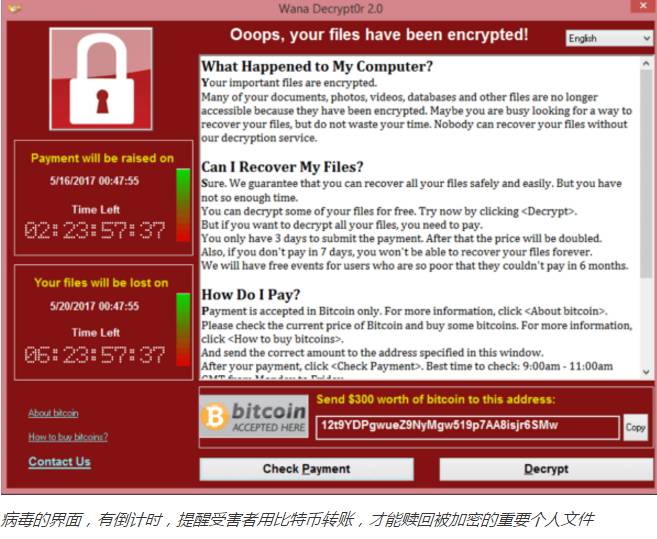
Task: Click the files-lost countdown color bar
Action: click(183, 330)
